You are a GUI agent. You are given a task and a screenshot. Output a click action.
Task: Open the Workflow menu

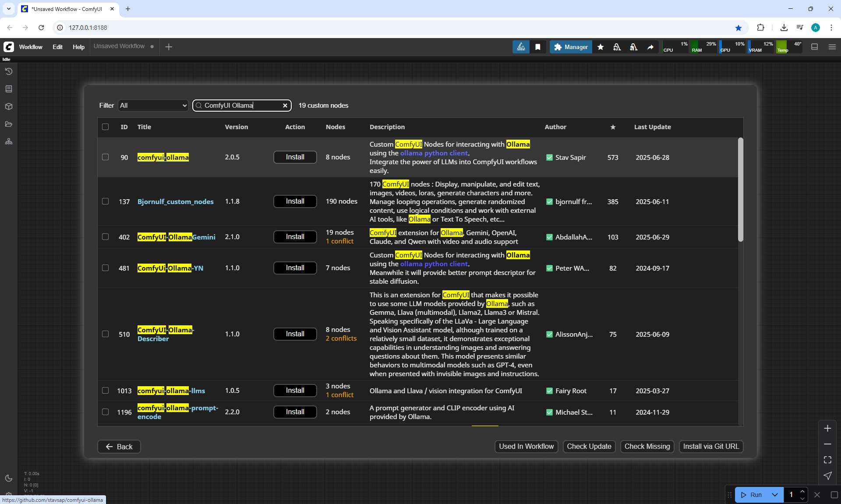(31, 47)
